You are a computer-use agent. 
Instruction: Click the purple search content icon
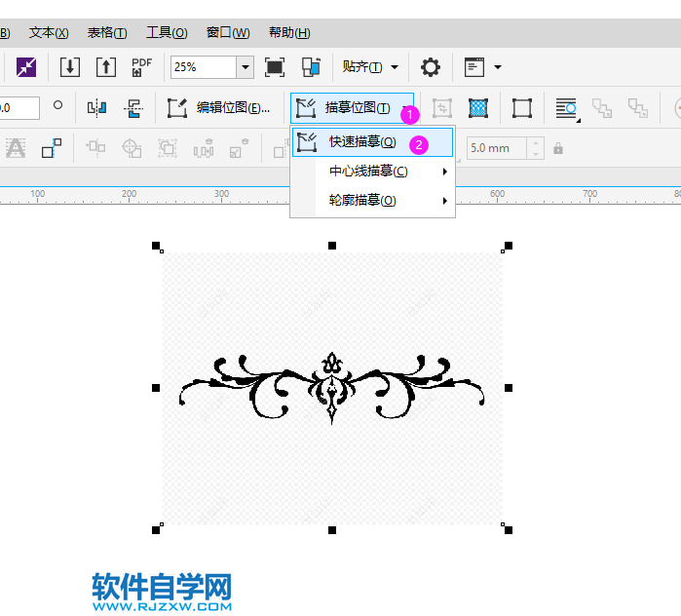tap(26, 67)
